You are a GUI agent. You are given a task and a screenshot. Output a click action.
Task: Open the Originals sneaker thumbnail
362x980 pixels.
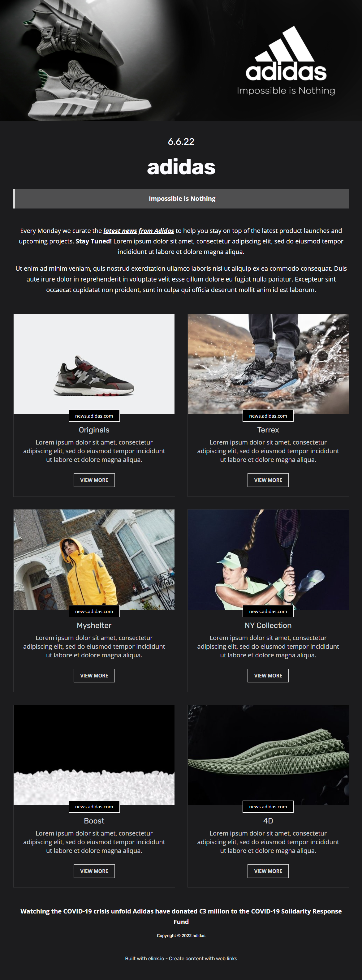point(94,364)
